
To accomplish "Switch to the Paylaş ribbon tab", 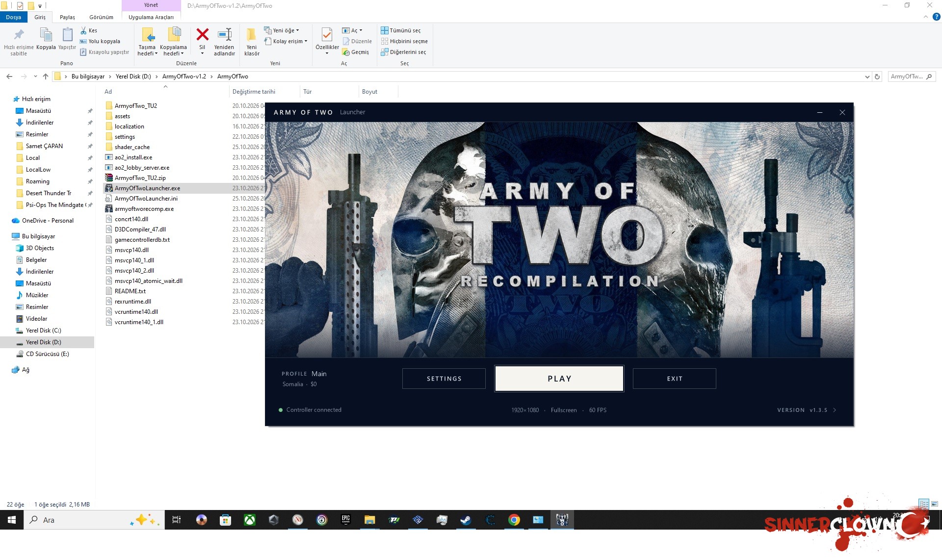I will pos(67,17).
